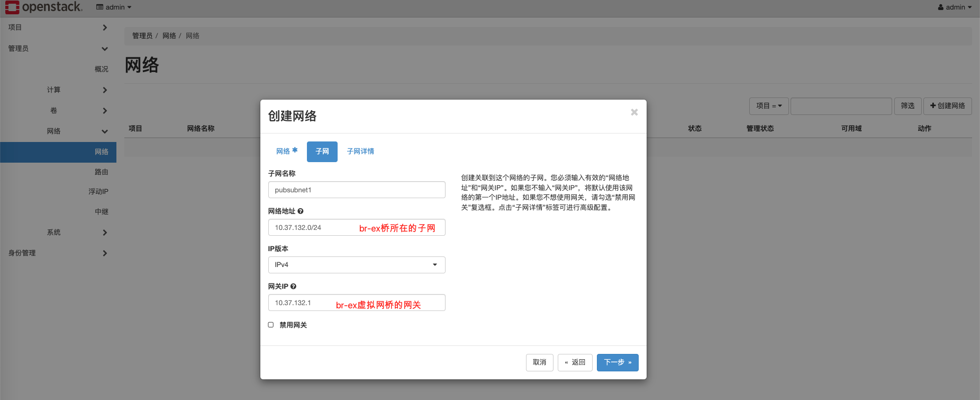Expand the 身份管理 sidebar section
Image resolution: width=980 pixels, height=400 pixels.
click(58, 253)
